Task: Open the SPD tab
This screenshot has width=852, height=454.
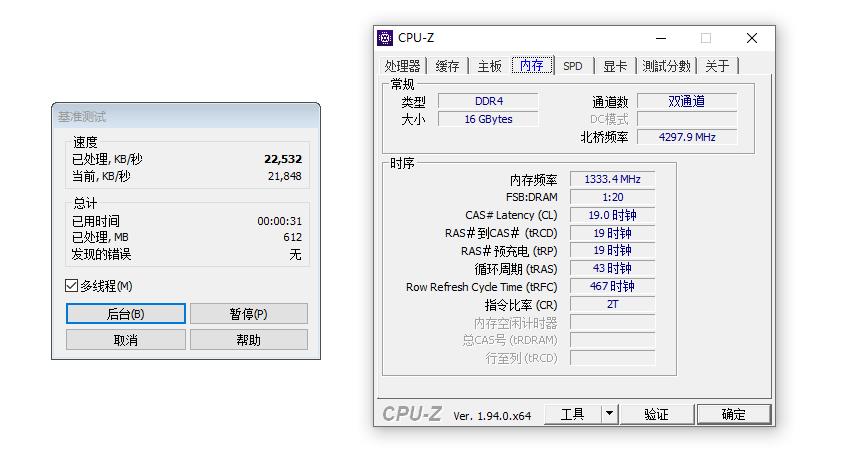Action: click(573, 66)
